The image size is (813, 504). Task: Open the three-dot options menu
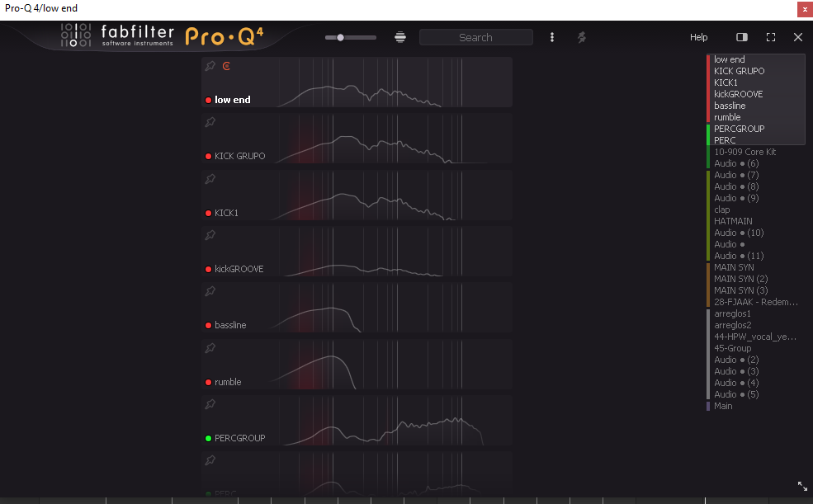pyautogui.click(x=552, y=37)
